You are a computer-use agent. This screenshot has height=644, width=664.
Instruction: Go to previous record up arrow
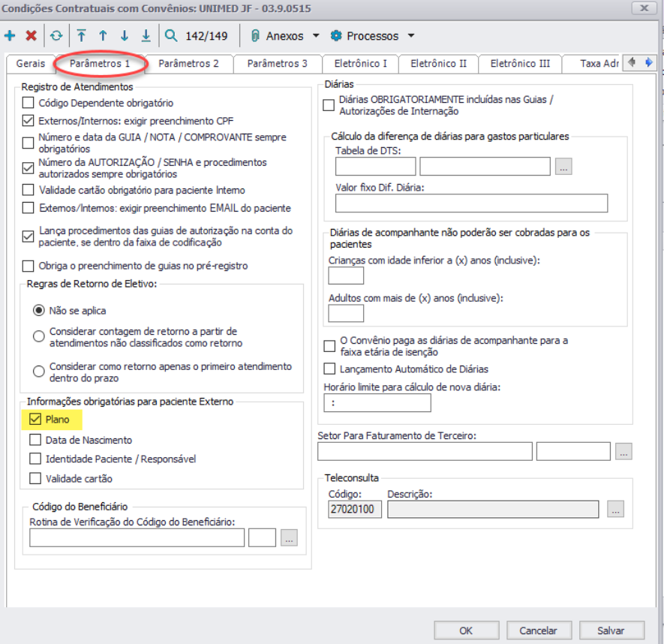[x=103, y=35]
